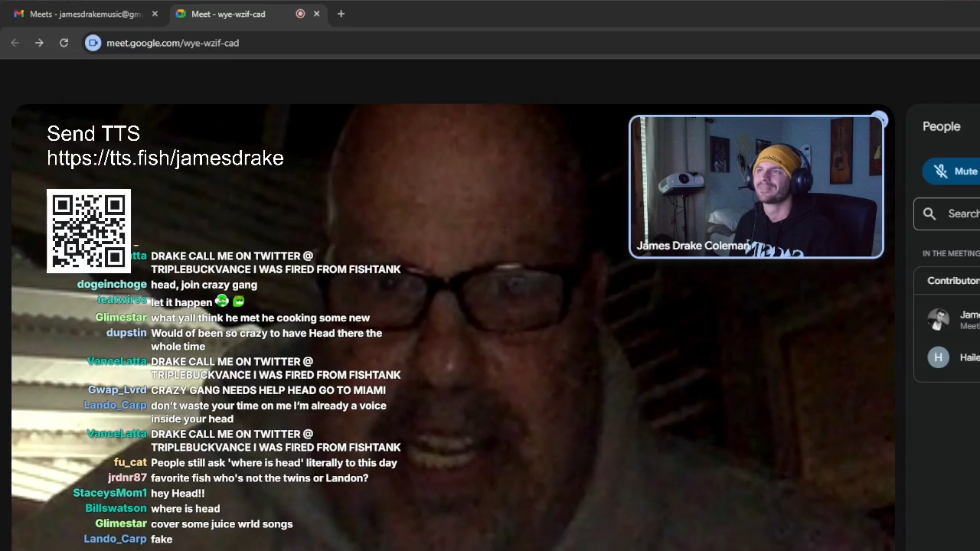Click "CRAZY GANG NEEDS HELP HEAD GO TO MIAMI"

(x=268, y=390)
